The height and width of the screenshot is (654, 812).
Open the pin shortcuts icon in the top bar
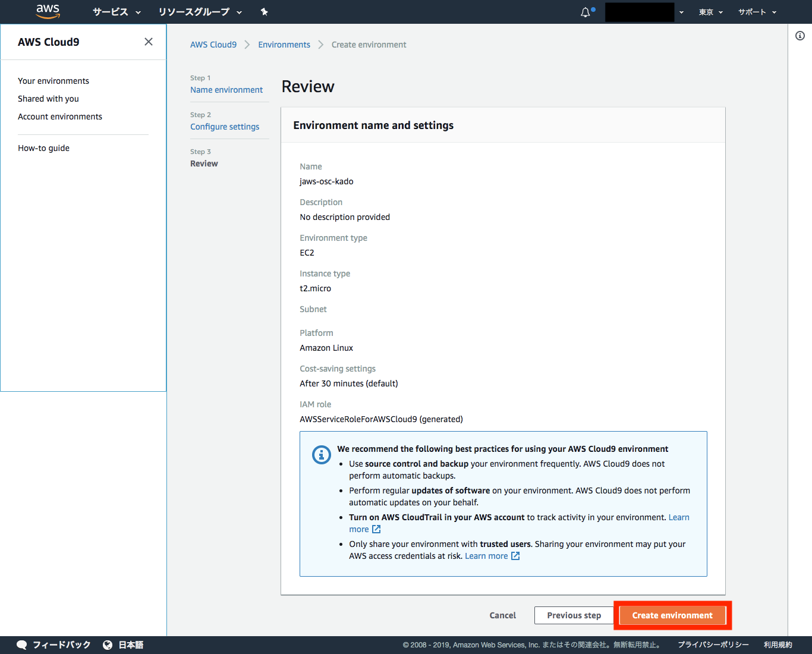[x=265, y=12]
